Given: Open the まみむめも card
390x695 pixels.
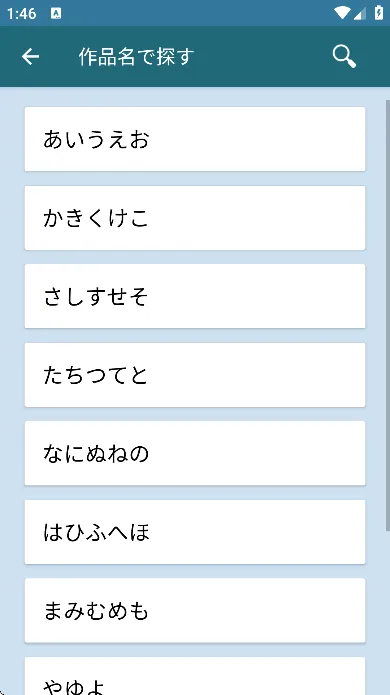Looking at the screenshot, I should [195, 610].
